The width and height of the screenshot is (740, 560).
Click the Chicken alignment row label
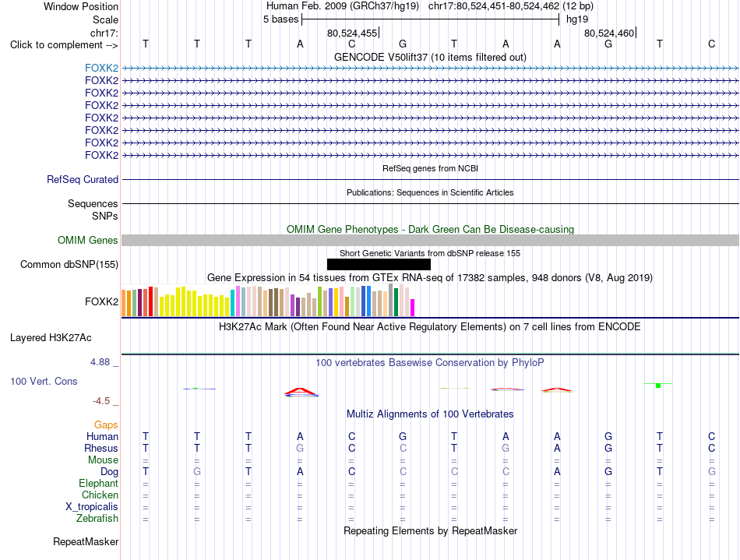click(x=100, y=495)
